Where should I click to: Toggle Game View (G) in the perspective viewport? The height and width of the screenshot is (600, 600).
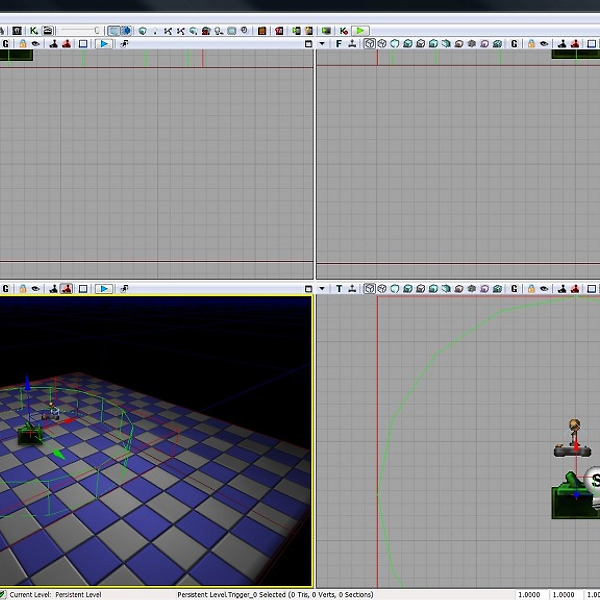tap(5, 289)
